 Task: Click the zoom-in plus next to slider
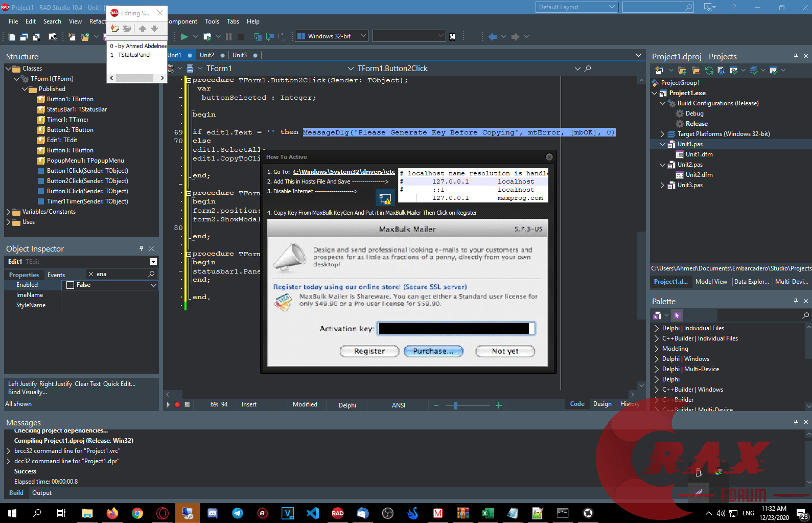[499, 405]
